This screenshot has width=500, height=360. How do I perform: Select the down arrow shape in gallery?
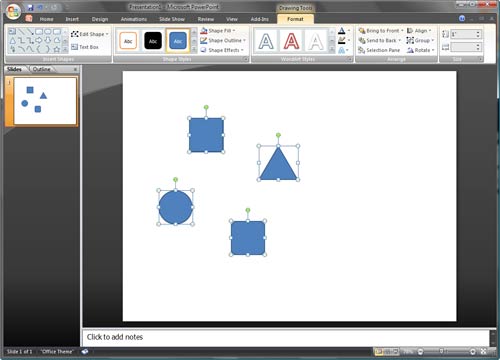click(48, 41)
